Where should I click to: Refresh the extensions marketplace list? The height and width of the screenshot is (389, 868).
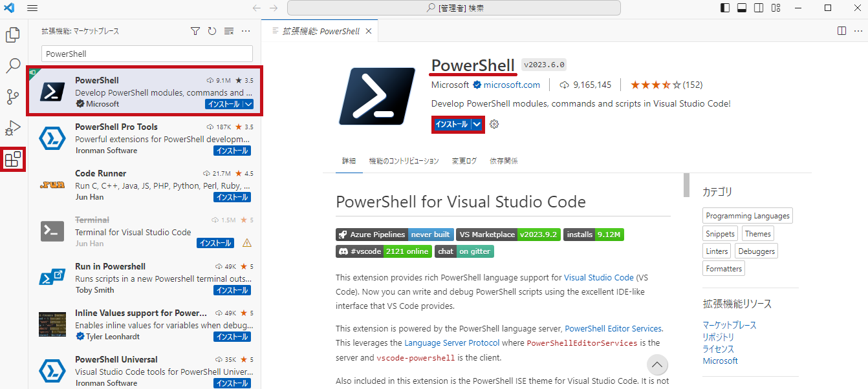(212, 31)
